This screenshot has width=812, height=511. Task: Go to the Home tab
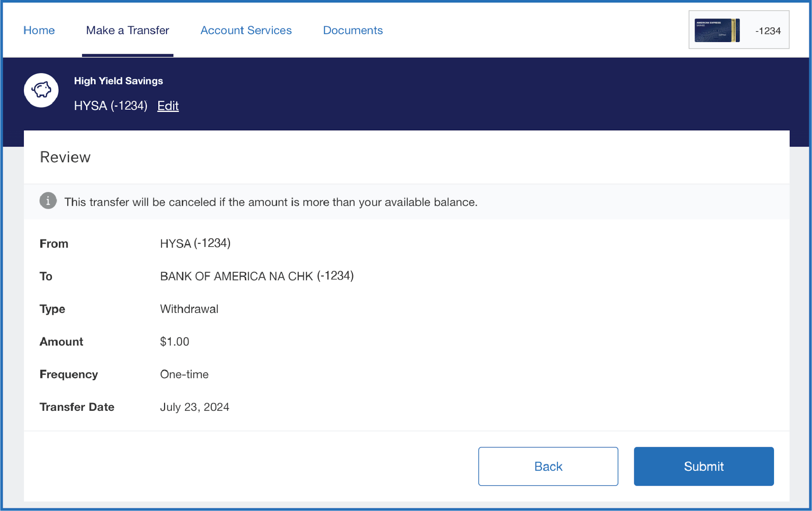(39, 30)
